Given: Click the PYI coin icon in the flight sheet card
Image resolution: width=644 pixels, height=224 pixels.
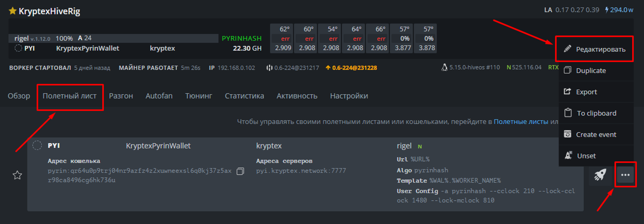Looking at the screenshot, I should click(x=37, y=145).
